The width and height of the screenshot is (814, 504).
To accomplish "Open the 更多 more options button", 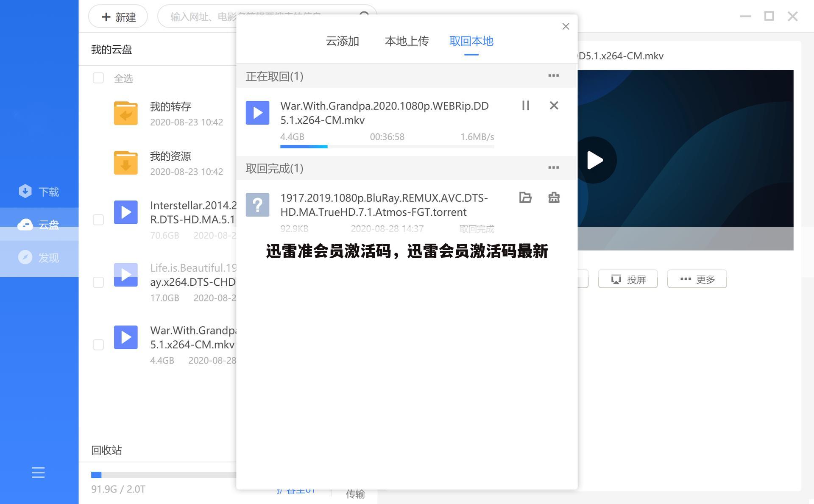I will (x=697, y=279).
